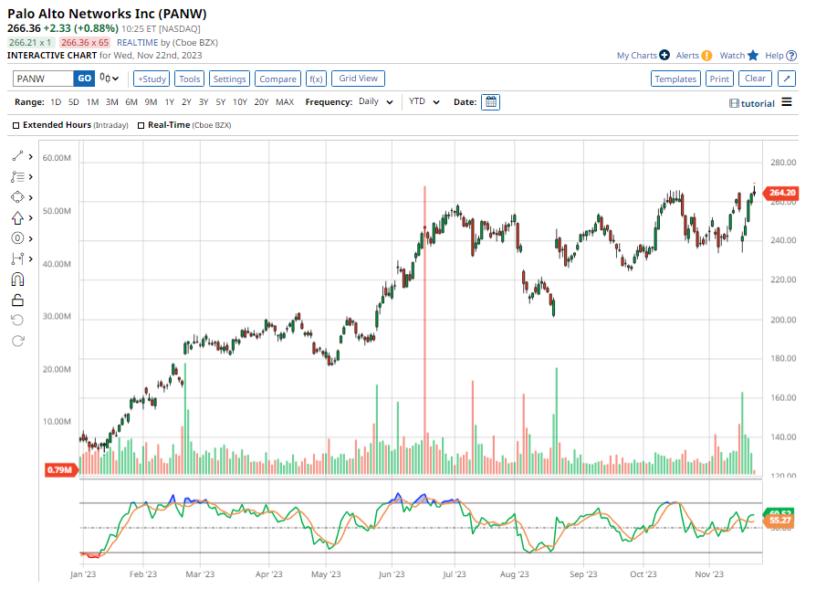Select the 5Y range
The image size is (816, 600).
tap(221, 102)
